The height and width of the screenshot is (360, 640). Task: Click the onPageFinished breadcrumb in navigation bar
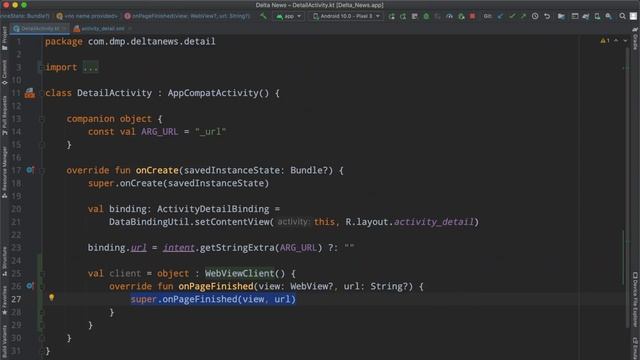(187, 16)
